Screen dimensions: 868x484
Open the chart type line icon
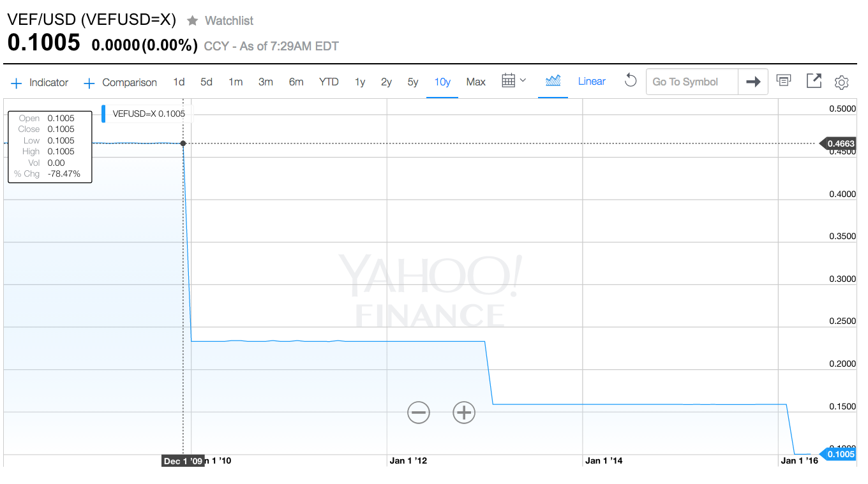[553, 81]
